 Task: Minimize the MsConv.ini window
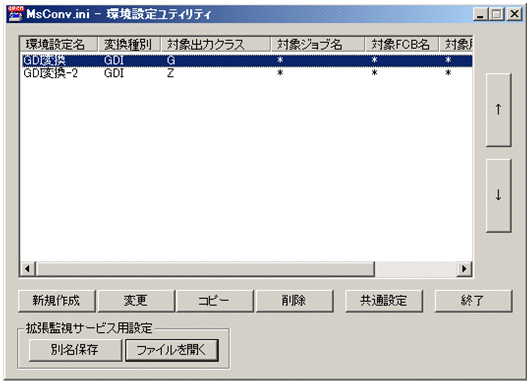480,14
